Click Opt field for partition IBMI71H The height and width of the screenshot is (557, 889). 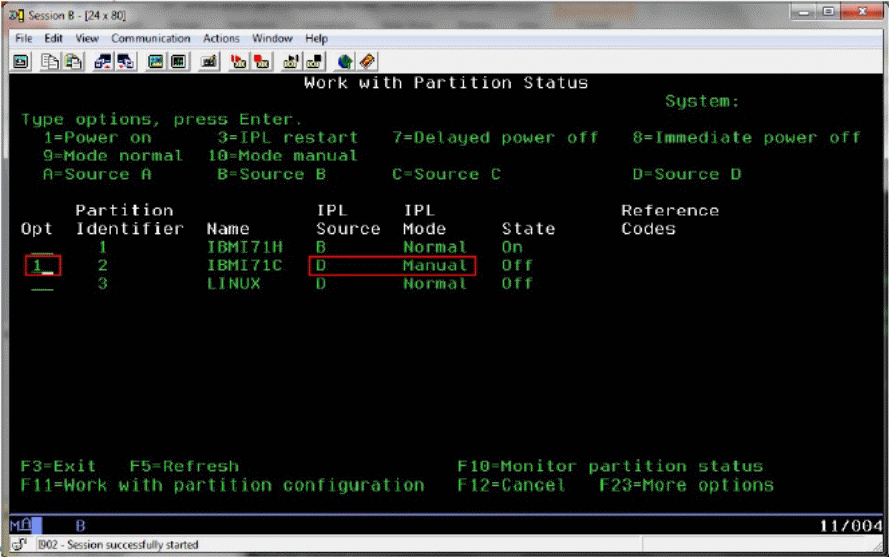pyautogui.click(x=42, y=247)
